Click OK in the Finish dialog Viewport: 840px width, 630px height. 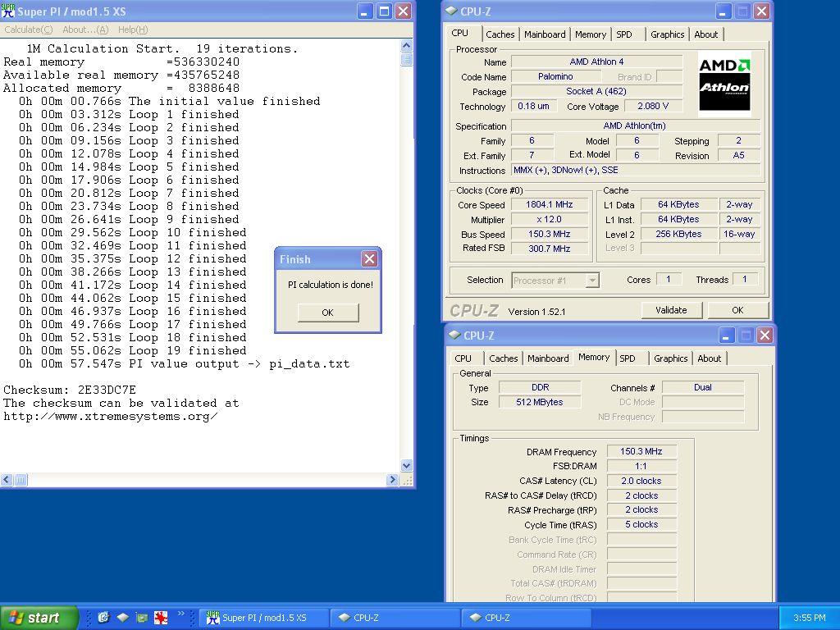pos(328,313)
